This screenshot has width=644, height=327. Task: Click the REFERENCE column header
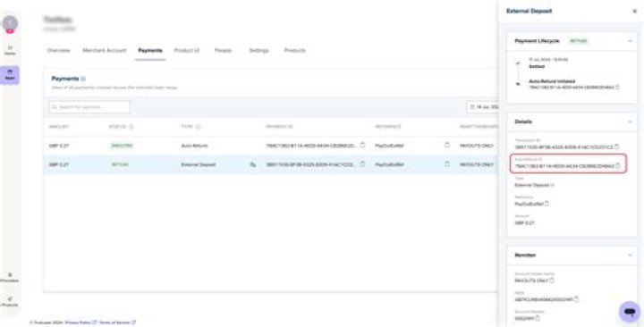(x=387, y=127)
